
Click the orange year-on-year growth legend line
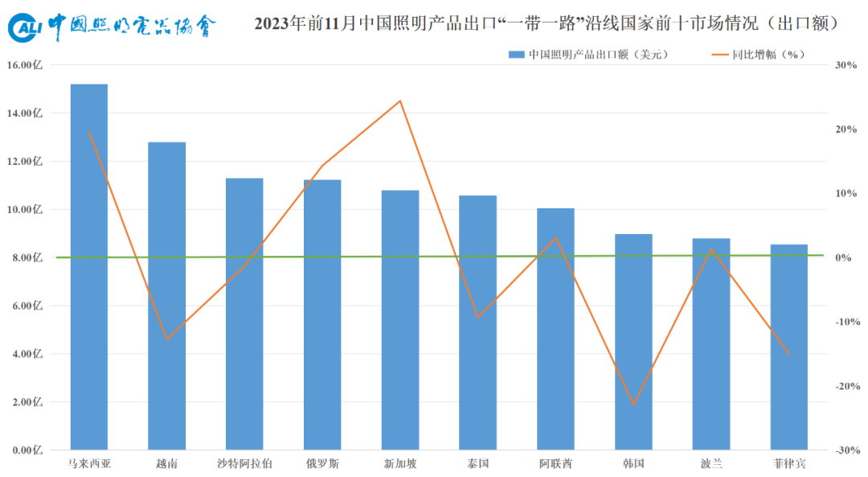(719, 55)
